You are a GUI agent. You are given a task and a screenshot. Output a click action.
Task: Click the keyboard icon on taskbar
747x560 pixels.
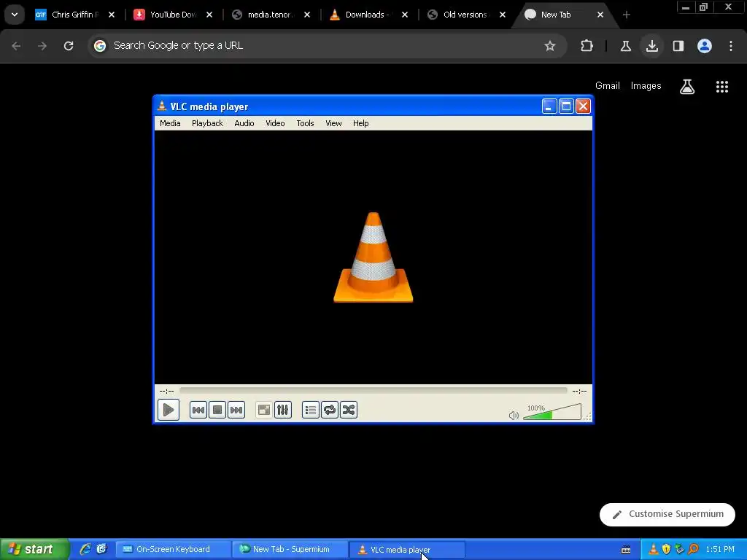[626, 550]
